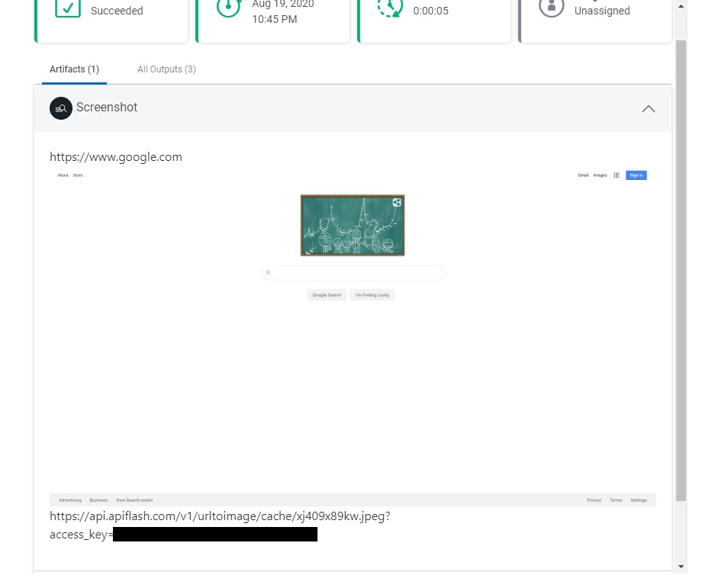725x588 pixels.
Task: Click the "https://www.google.com" URL text
Action: 116,157
